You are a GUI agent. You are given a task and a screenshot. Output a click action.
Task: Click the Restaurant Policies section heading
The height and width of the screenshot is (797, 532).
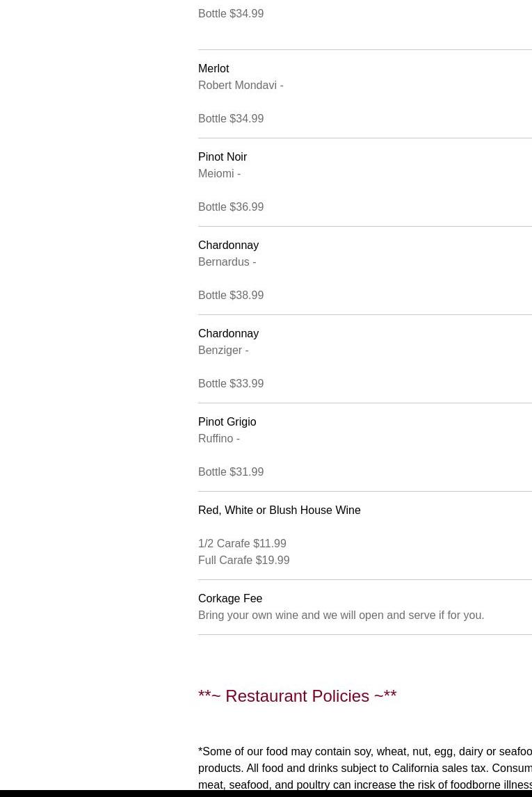pyautogui.click(x=297, y=696)
